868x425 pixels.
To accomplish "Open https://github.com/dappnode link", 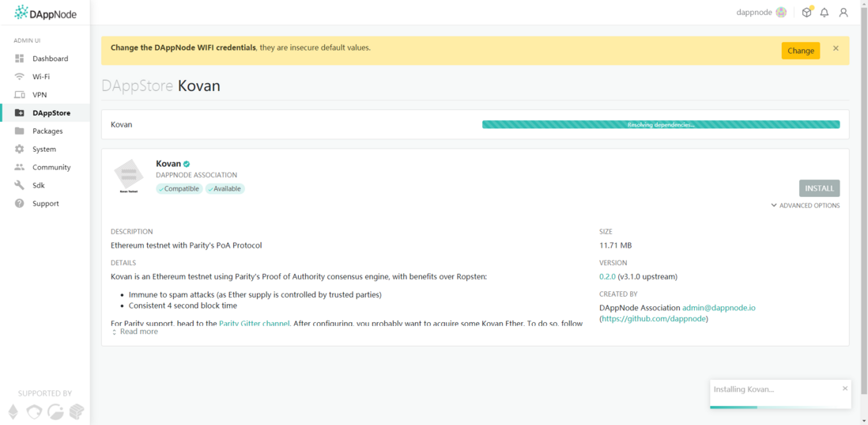I will [654, 319].
